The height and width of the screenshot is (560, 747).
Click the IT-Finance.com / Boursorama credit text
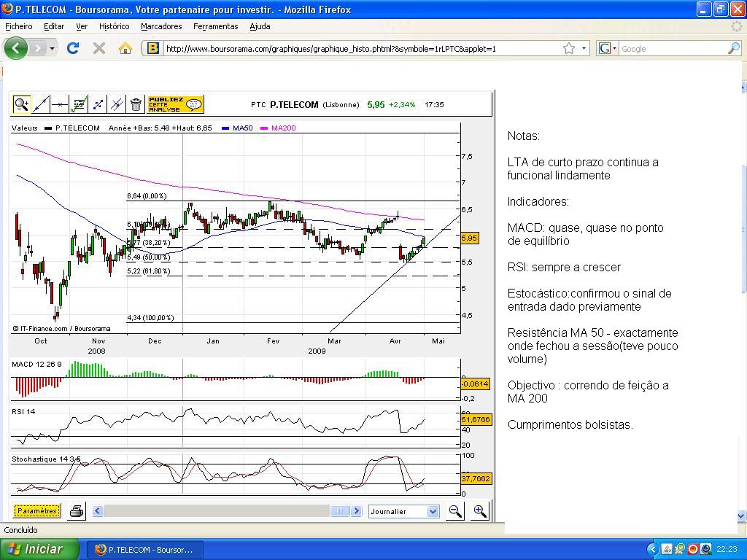61,329
